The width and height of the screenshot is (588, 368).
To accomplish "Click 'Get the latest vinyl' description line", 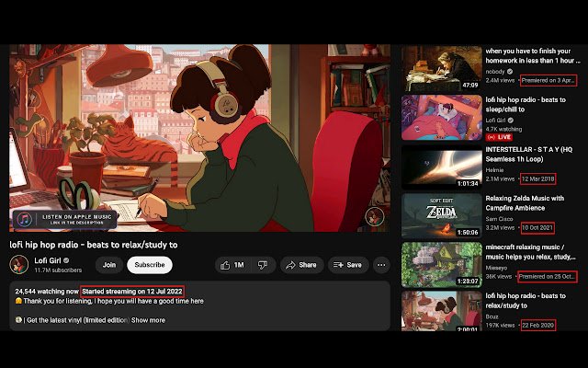I will tap(72, 320).
